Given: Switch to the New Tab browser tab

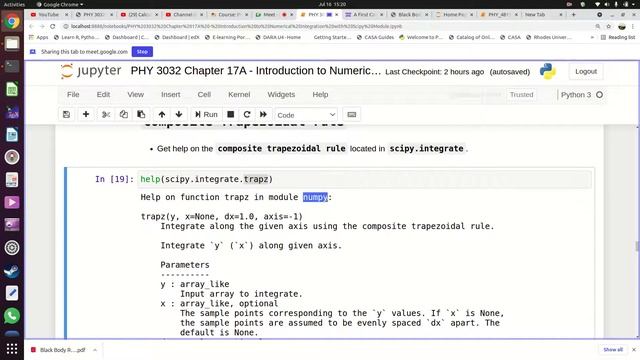Looking at the screenshot, I should point(535,14).
